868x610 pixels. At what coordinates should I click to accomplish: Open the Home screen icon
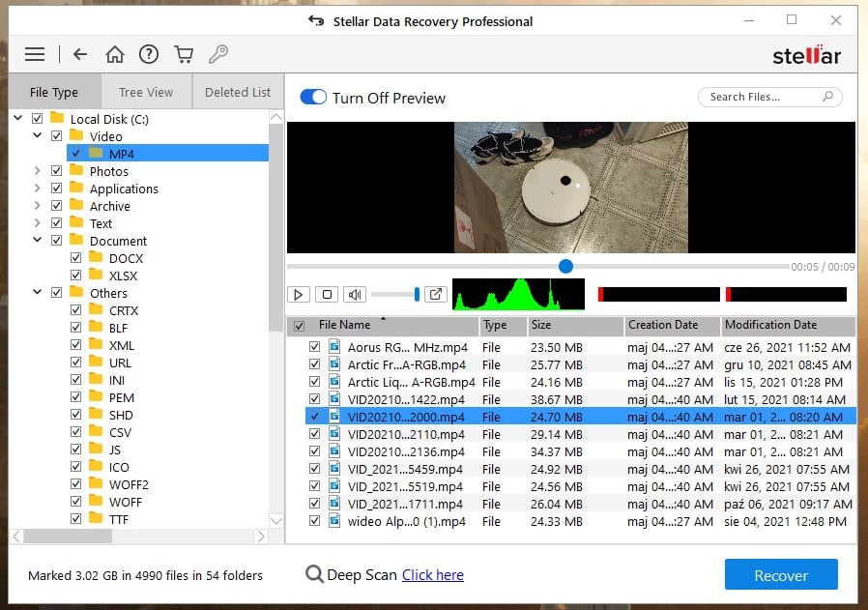pos(115,54)
